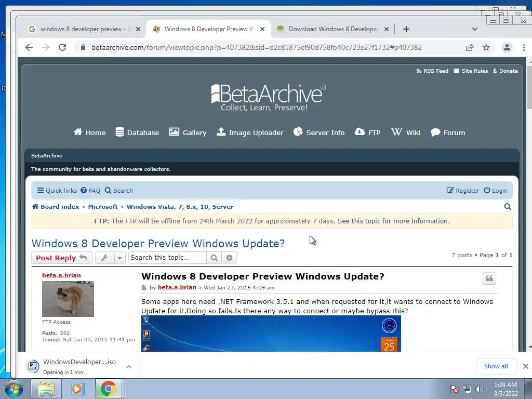Click the Register link
The image size is (532, 399).
coord(463,191)
